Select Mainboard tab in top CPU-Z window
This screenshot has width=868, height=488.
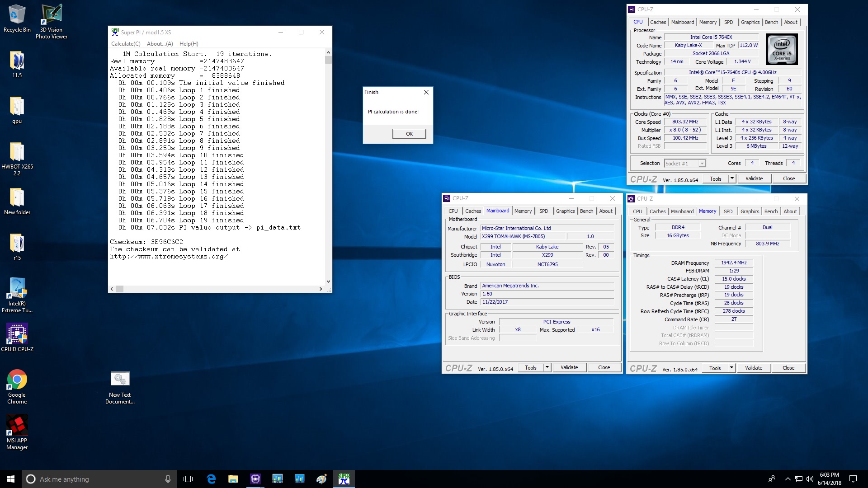tap(683, 22)
